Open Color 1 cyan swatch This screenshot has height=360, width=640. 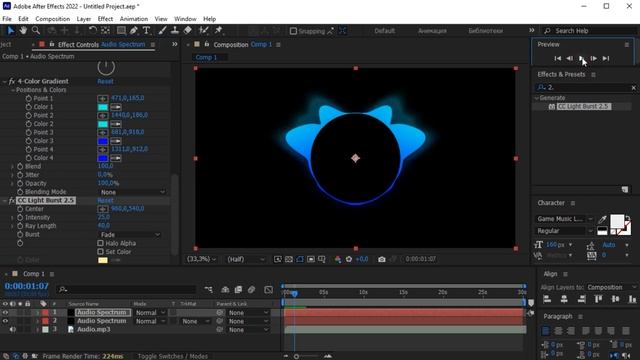[103, 107]
